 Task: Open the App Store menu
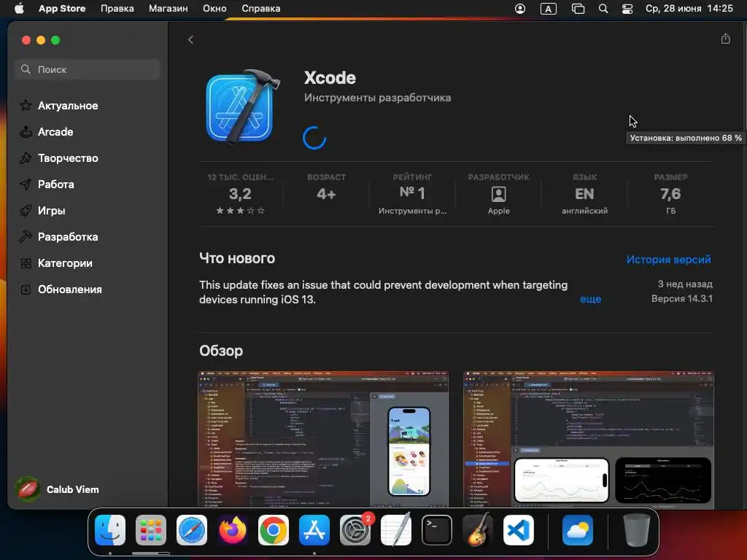(62, 9)
